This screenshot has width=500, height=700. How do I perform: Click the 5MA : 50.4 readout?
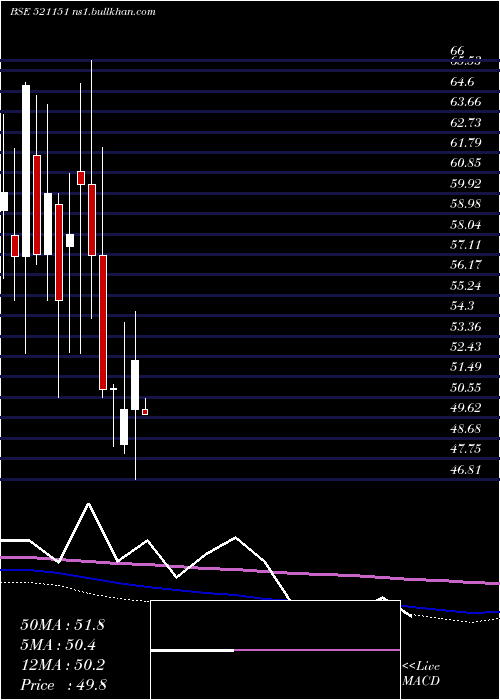tap(58, 645)
